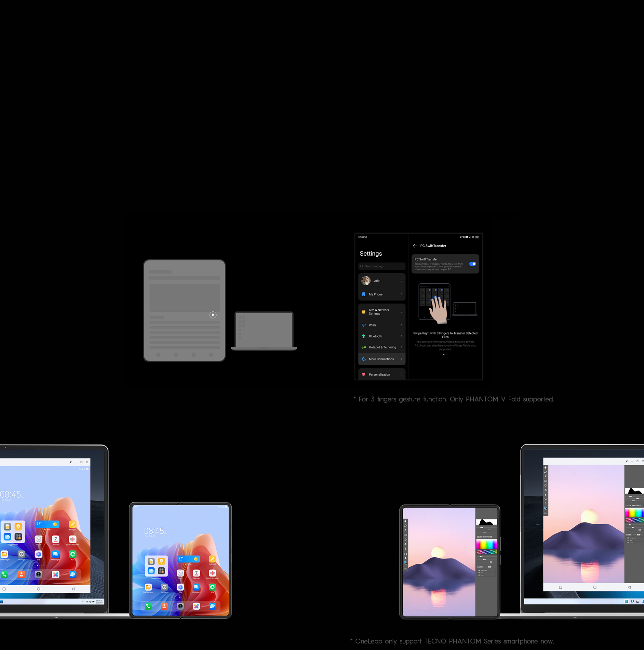This screenshot has height=650, width=644.
Task: Expand chevron next to SIM & Network
Action: click(402, 312)
